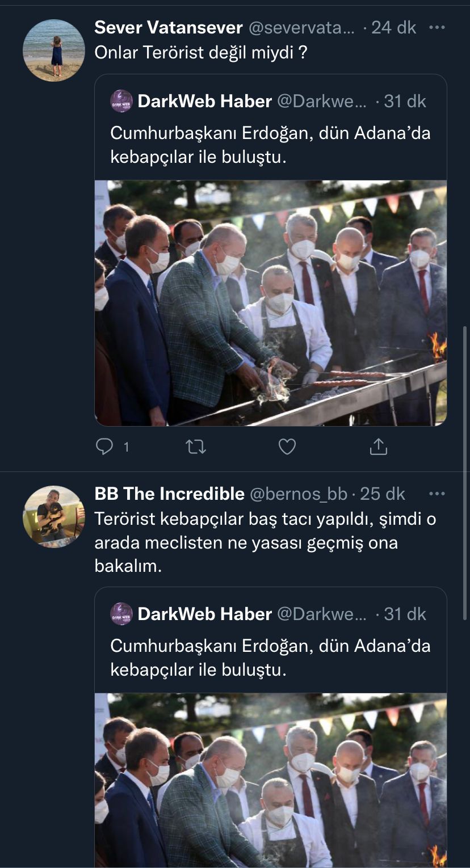Open BB The Incredible display name link

[169, 494]
